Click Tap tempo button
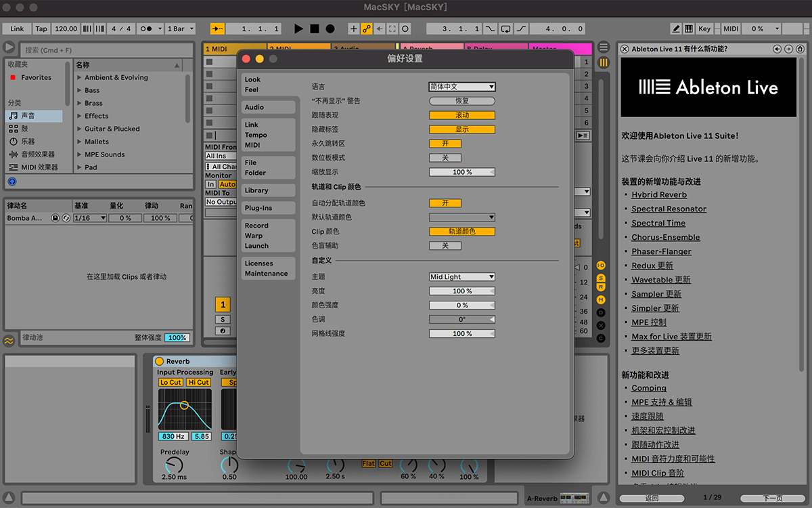 coord(41,29)
